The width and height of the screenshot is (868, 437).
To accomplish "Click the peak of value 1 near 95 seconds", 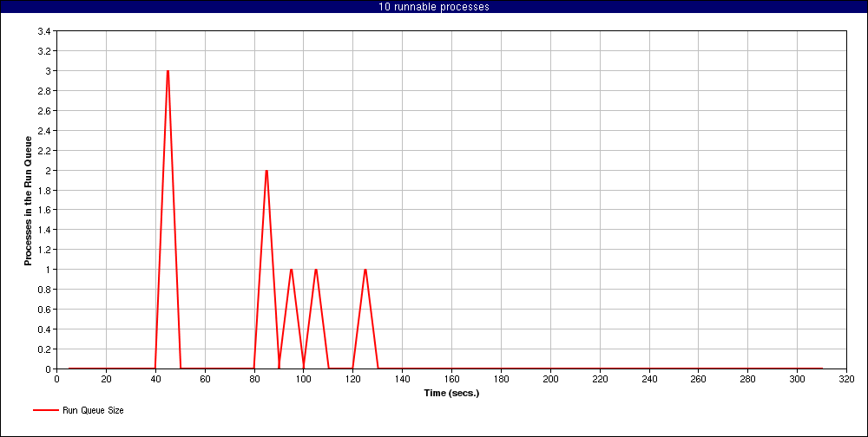I will pos(291,270).
